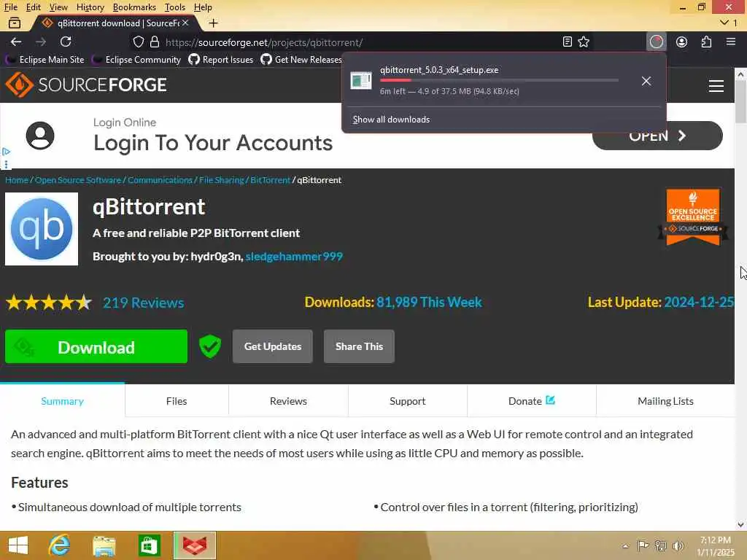Image resolution: width=747 pixels, height=560 pixels.
Task: Reload the page with the refresh icon
Action: pyautogui.click(x=66, y=42)
